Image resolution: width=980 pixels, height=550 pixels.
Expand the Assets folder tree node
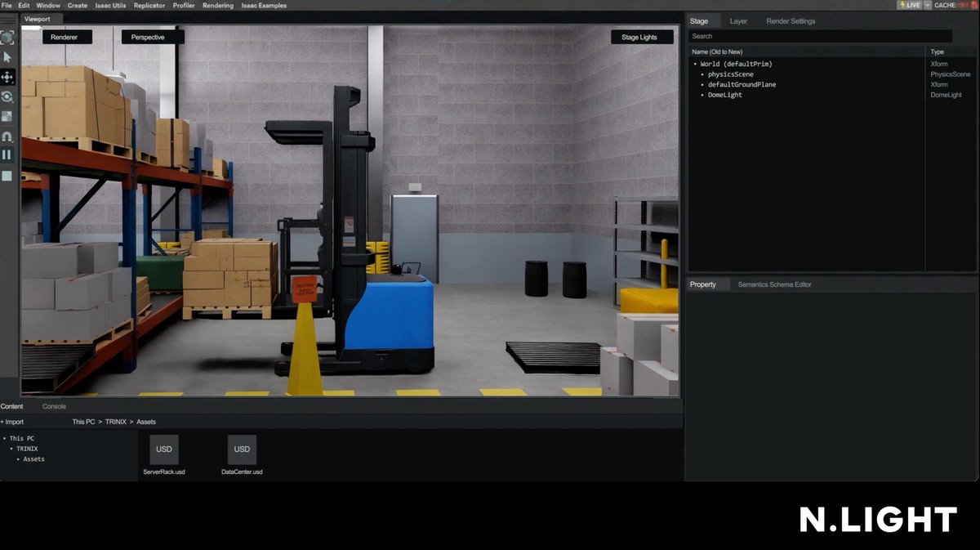[x=18, y=459]
